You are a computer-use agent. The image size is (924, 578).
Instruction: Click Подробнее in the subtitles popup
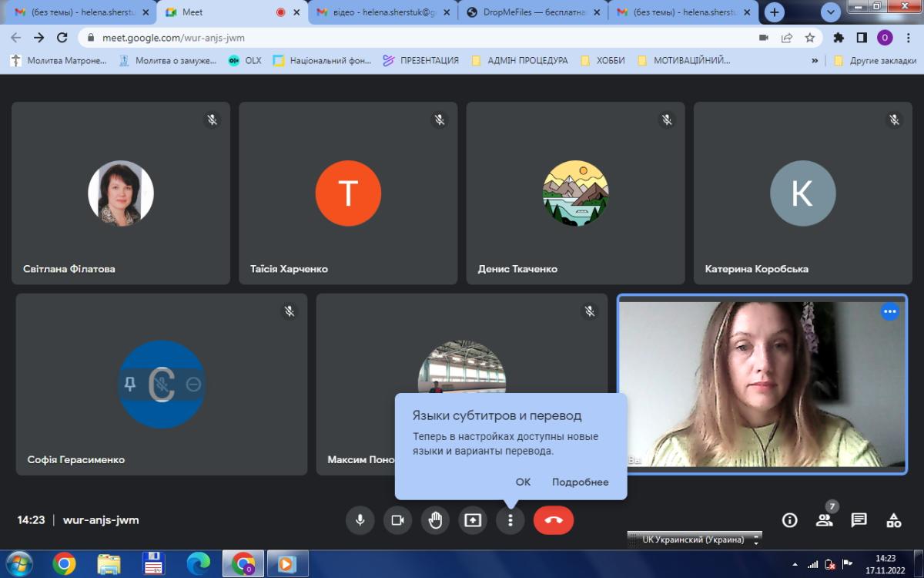click(x=580, y=482)
